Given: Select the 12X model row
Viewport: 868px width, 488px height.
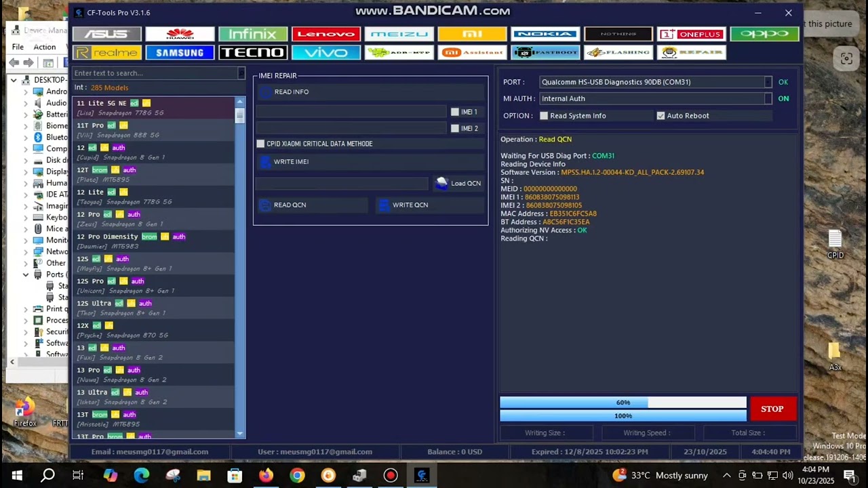Looking at the screenshot, I should point(153,330).
